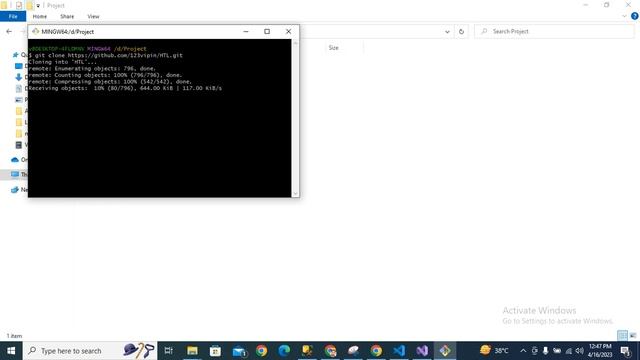Show hidden system tray icons chevron
The image size is (640, 360).
pos(523,351)
